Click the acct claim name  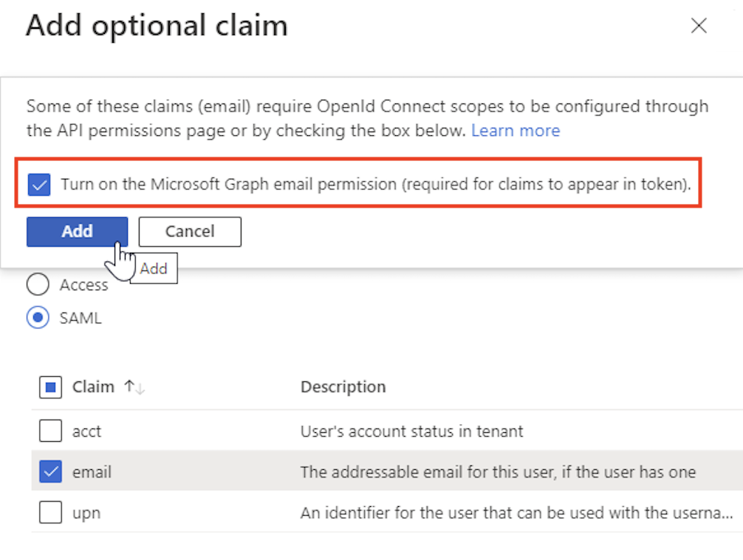tap(86, 431)
